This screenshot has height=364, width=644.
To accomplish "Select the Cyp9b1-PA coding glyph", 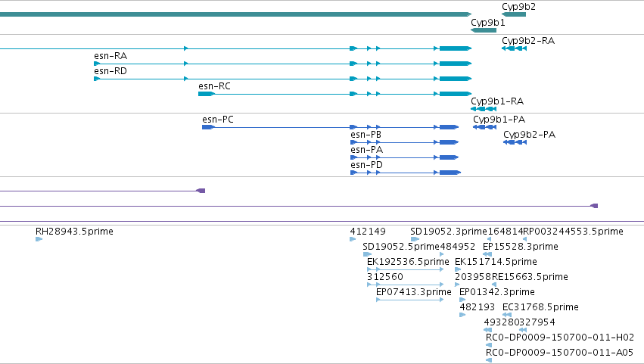I will point(484,127).
